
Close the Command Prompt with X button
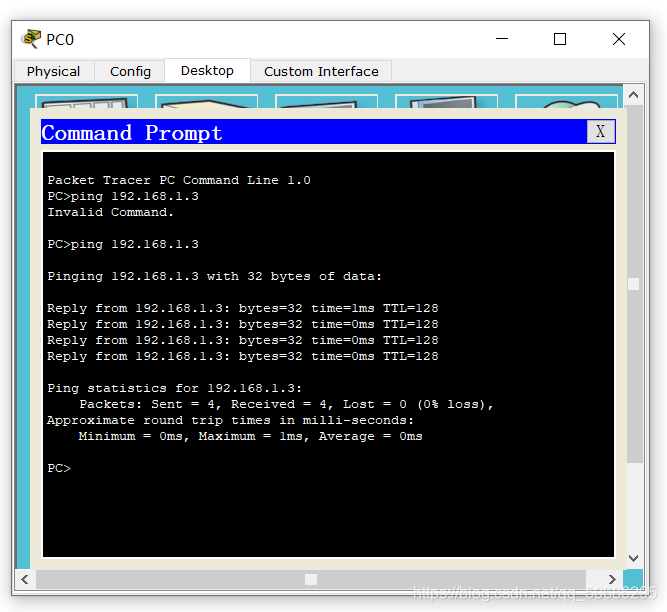coord(600,131)
